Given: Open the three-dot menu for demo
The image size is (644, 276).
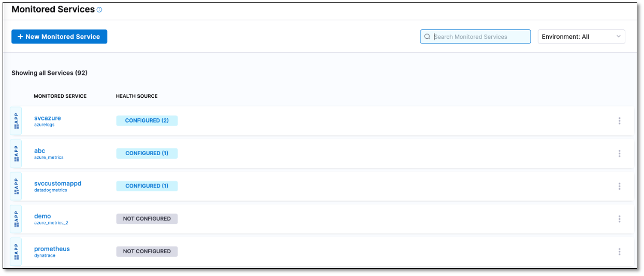Looking at the screenshot, I should (619, 219).
